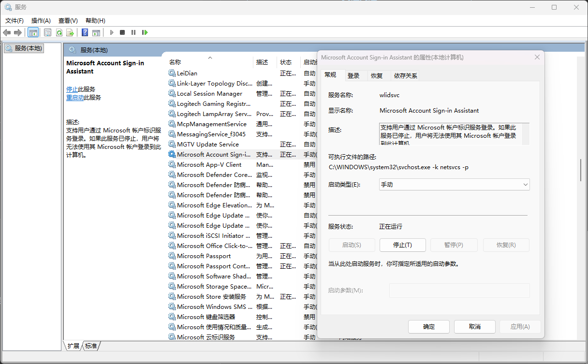Select the Logitech LampArray Serv... row
This screenshot has width=588, height=364.
click(242, 114)
